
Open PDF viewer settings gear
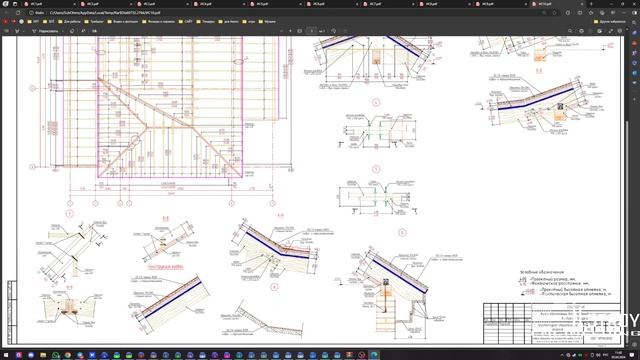pyautogui.click(x=620, y=31)
